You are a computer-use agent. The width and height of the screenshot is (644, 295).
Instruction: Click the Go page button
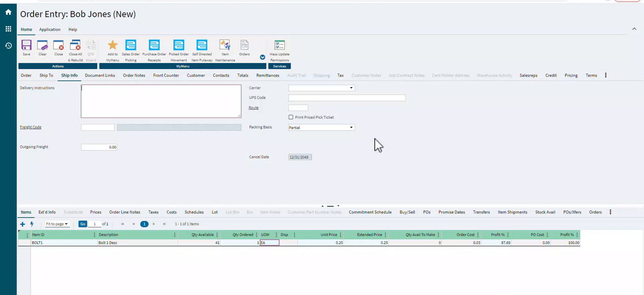point(83,224)
